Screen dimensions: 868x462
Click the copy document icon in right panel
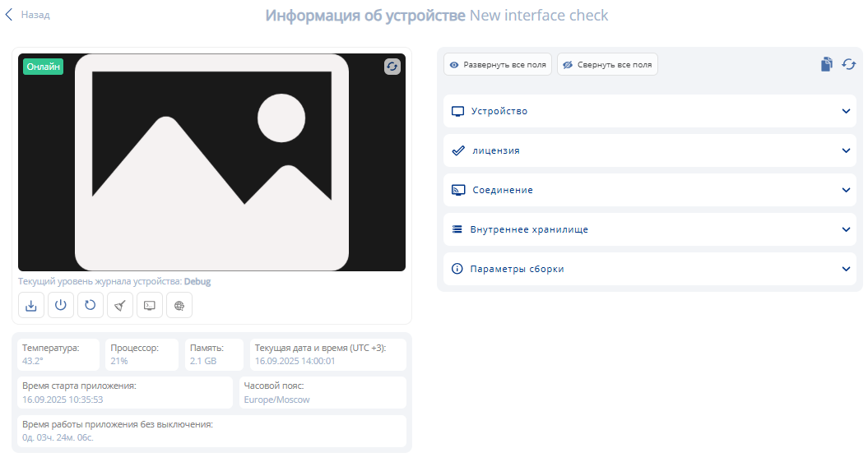click(x=827, y=64)
